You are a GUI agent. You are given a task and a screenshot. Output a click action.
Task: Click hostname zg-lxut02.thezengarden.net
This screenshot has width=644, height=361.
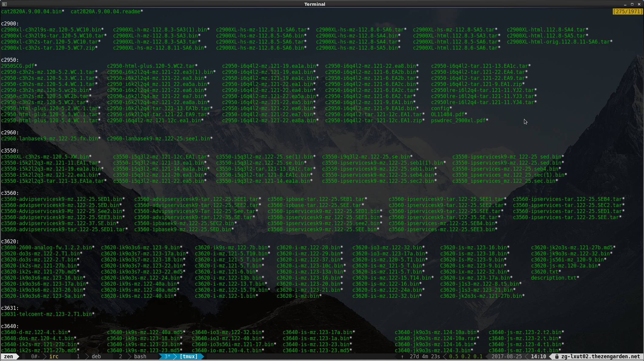600,356
